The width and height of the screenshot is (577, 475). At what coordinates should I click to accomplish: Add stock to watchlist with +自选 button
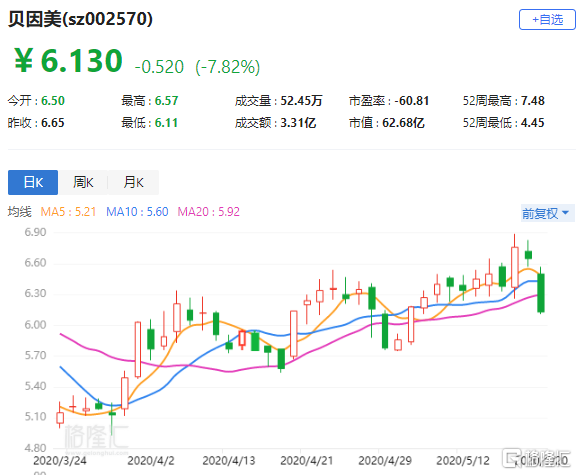point(547,20)
